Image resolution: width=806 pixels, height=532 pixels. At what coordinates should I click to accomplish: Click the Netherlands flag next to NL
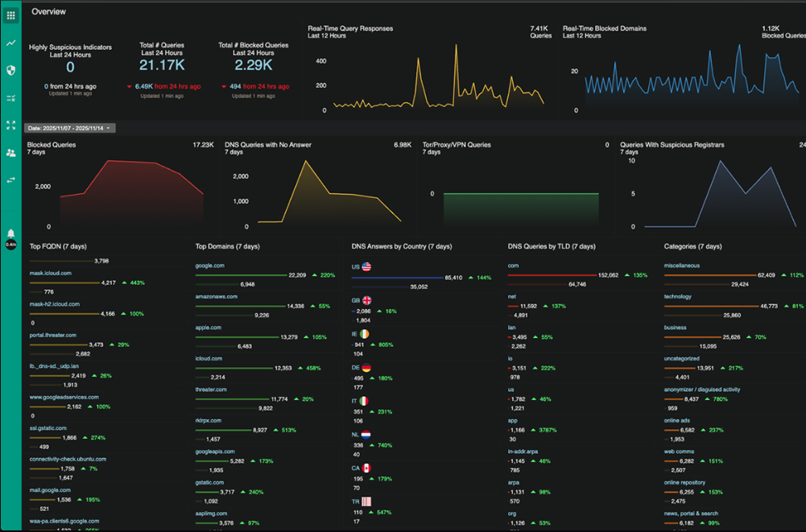366,435
